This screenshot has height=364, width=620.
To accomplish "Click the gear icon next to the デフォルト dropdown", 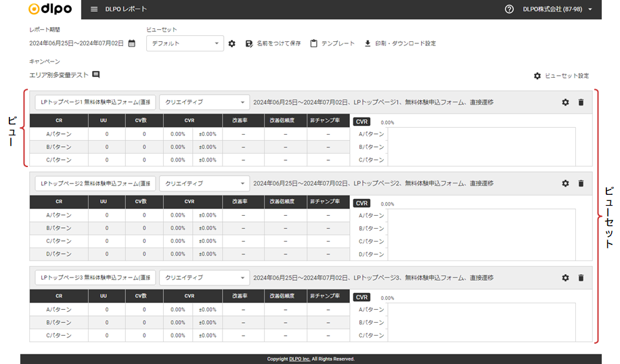I will pos(232,43).
